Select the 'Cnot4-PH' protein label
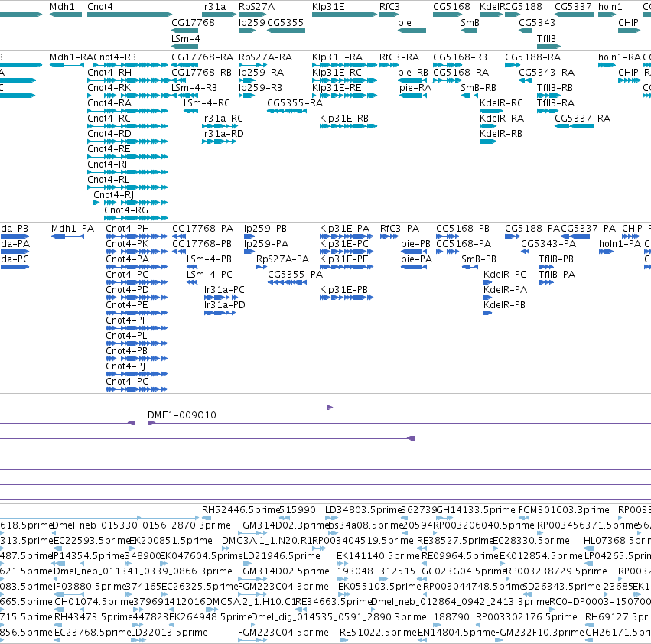 [x=128, y=229]
